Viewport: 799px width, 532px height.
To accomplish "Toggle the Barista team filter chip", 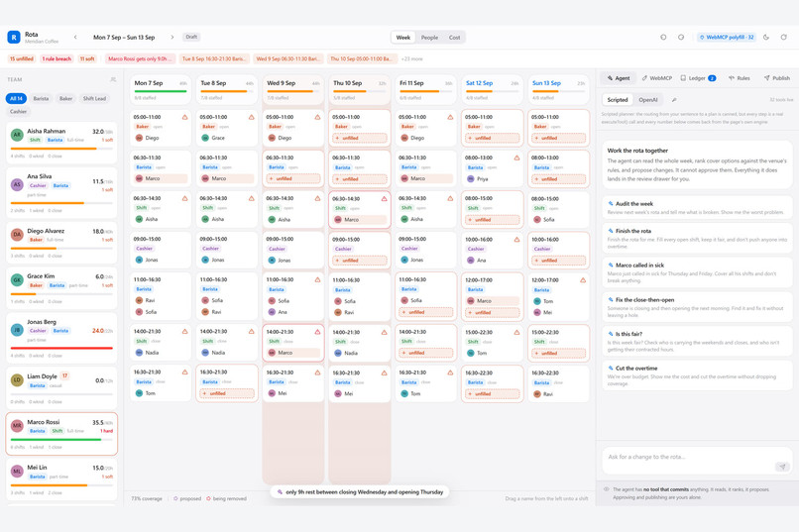I will (42, 98).
